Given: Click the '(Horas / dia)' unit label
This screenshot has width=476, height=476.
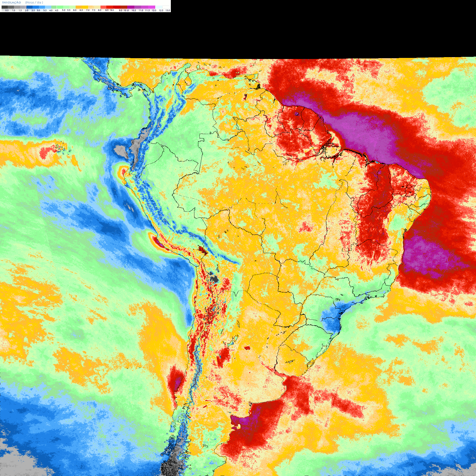Looking at the screenshot, I should [x=34, y=2].
